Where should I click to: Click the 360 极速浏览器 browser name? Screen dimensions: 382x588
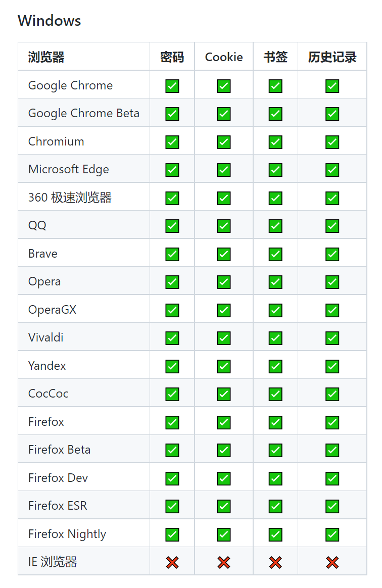tap(70, 198)
